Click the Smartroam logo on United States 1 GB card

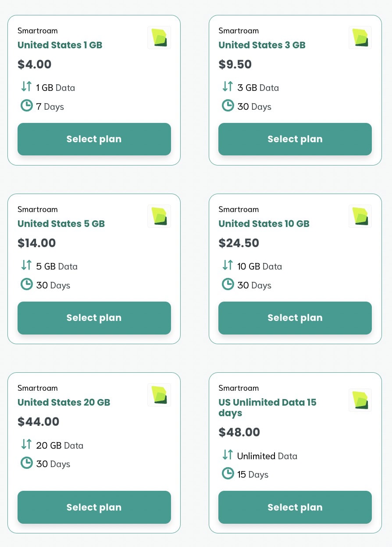tap(159, 37)
